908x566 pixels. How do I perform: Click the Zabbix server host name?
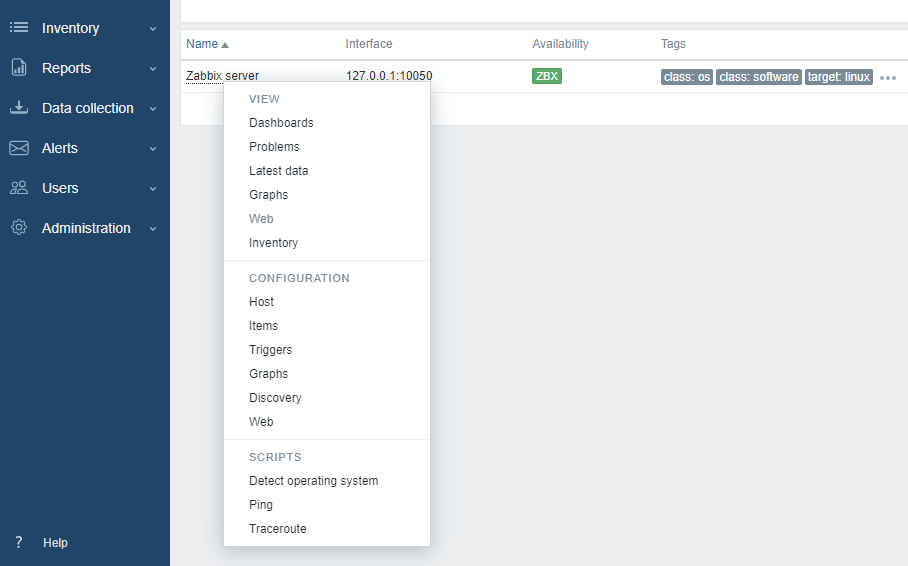(x=222, y=76)
